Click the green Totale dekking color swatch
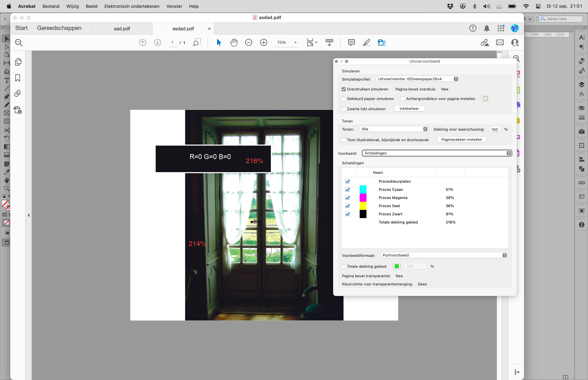Viewport: 588px width, 380px height. 397,266
